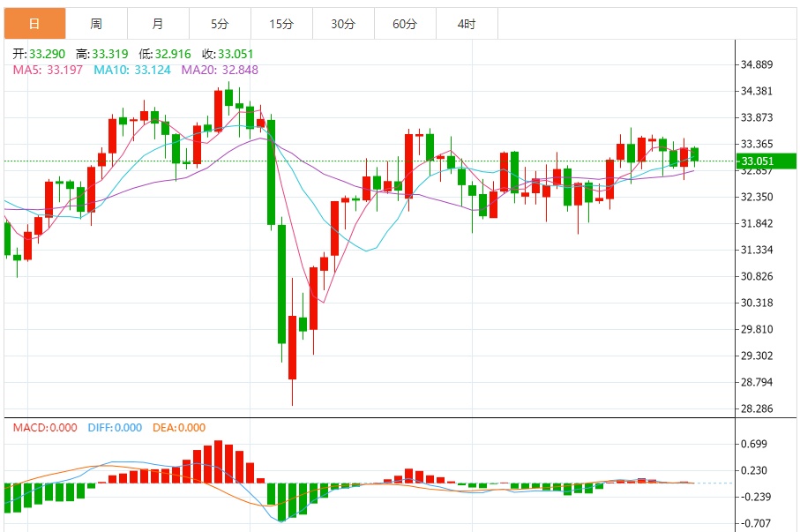Click the -0.239 MACD axis label
This screenshot has width=800, height=532.
pyautogui.click(x=754, y=497)
